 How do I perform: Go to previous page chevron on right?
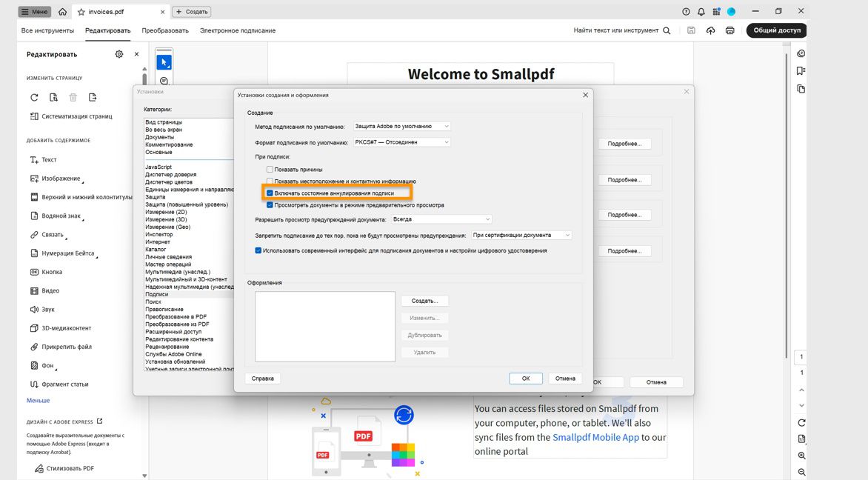[x=801, y=390]
